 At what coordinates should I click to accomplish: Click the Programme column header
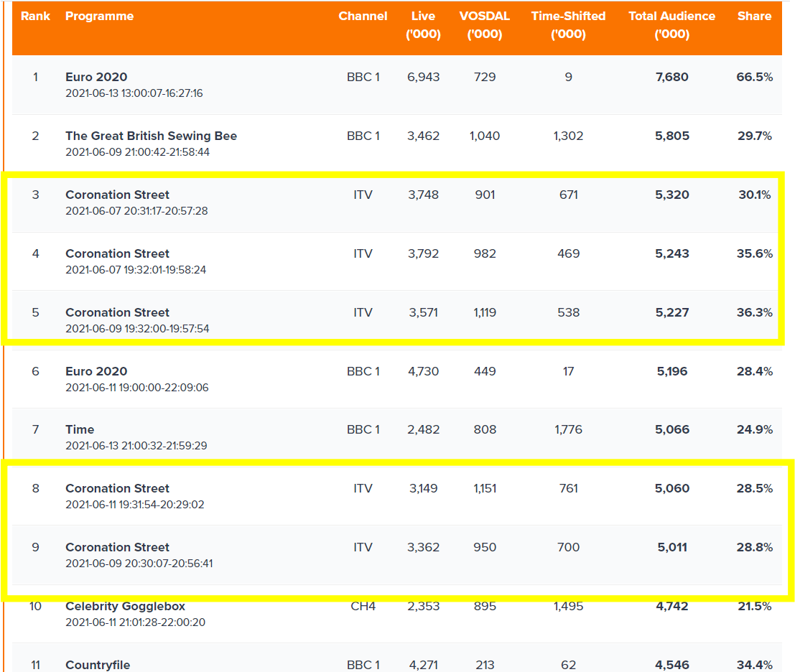(99, 16)
